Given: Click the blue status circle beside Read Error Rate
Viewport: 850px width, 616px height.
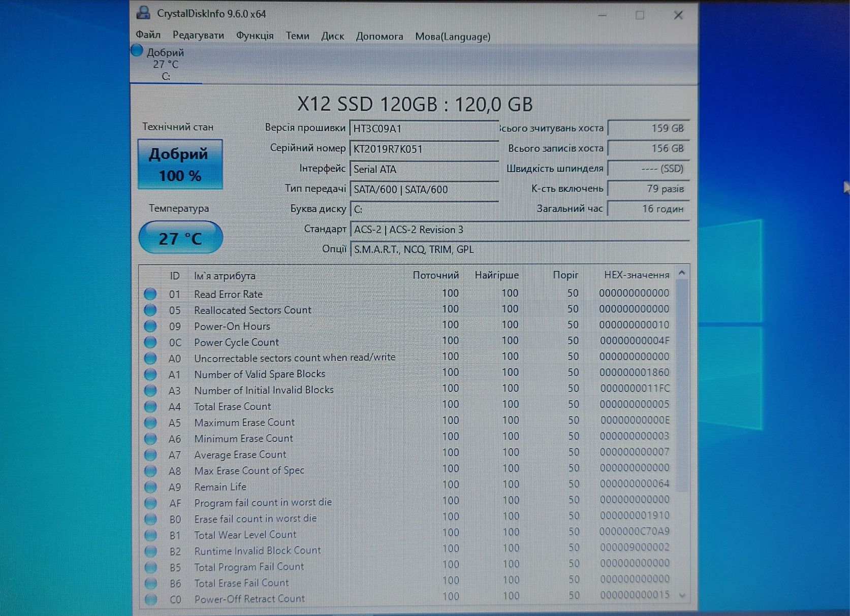Looking at the screenshot, I should pyautogui.click(x=150, y=294).
